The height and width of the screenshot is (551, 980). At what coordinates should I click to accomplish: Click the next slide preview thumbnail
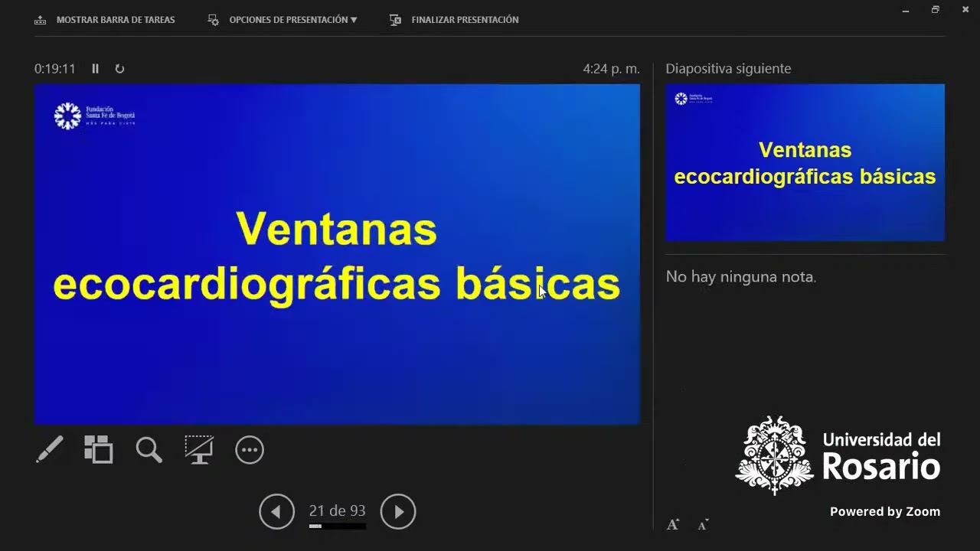(805, 162)
